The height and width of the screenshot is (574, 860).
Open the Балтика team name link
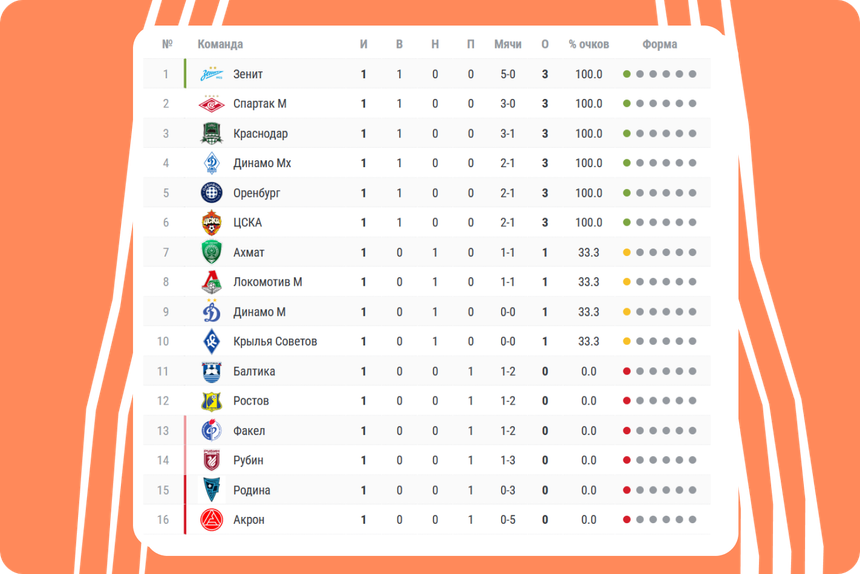point(254,371)
